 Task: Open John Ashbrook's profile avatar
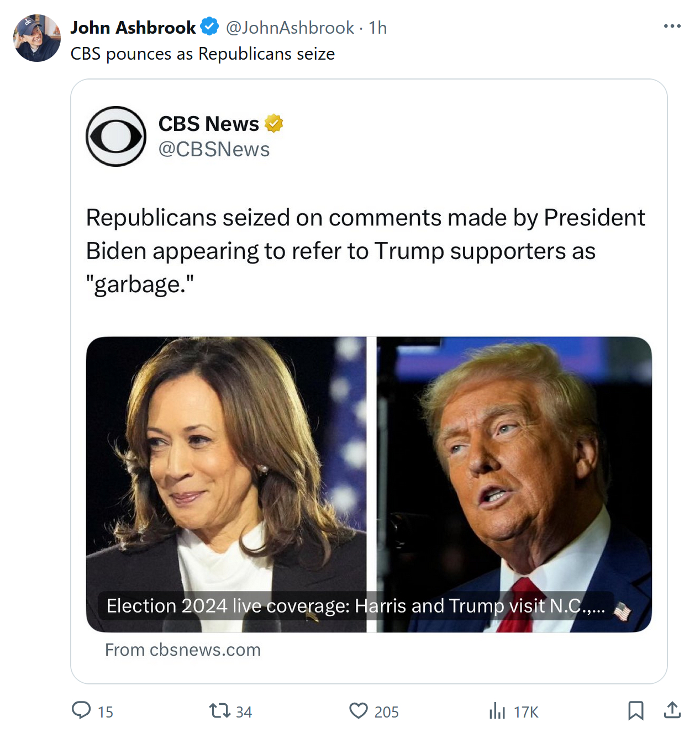(x=37, y=38)
